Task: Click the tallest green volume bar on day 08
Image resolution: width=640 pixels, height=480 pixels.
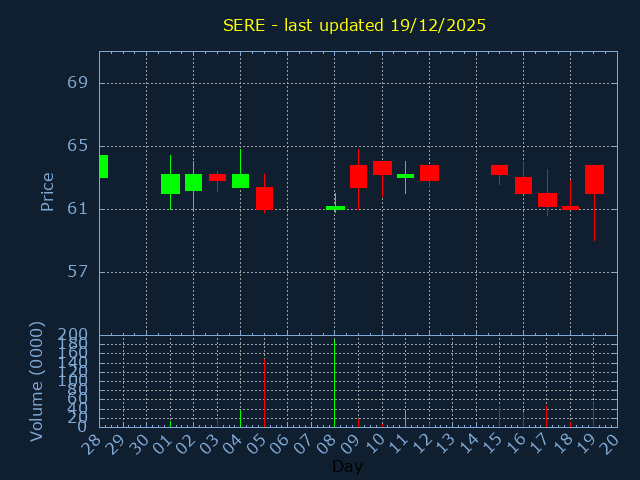Action: 334,384
